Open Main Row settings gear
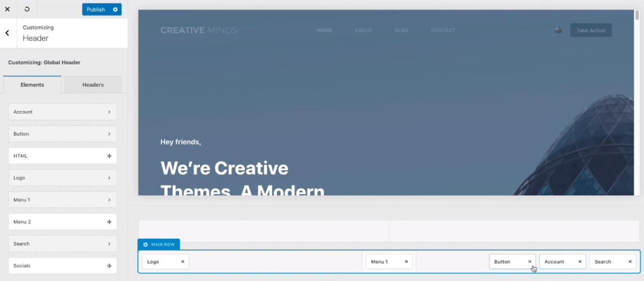644x281 pixels. (145, 244)
